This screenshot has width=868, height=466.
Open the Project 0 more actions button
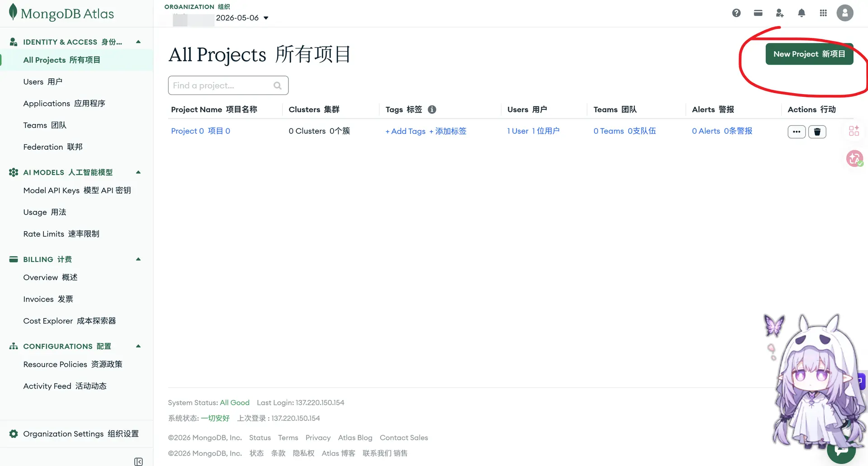[x=797, y=132]
